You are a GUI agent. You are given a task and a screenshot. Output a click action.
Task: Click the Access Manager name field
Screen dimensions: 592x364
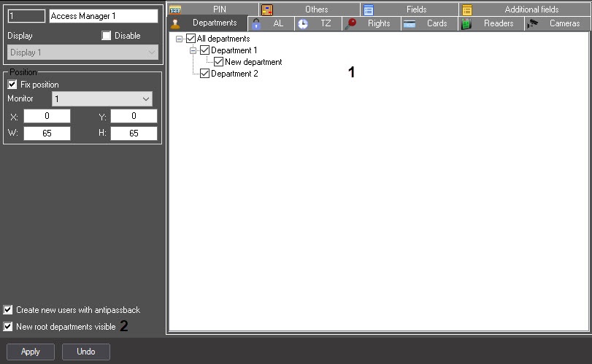[x=104, y=16]
